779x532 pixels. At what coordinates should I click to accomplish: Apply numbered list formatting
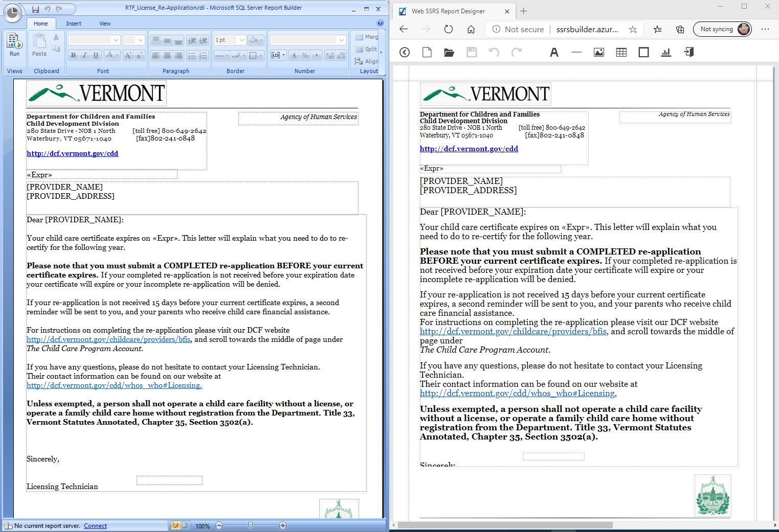(203, 55)
